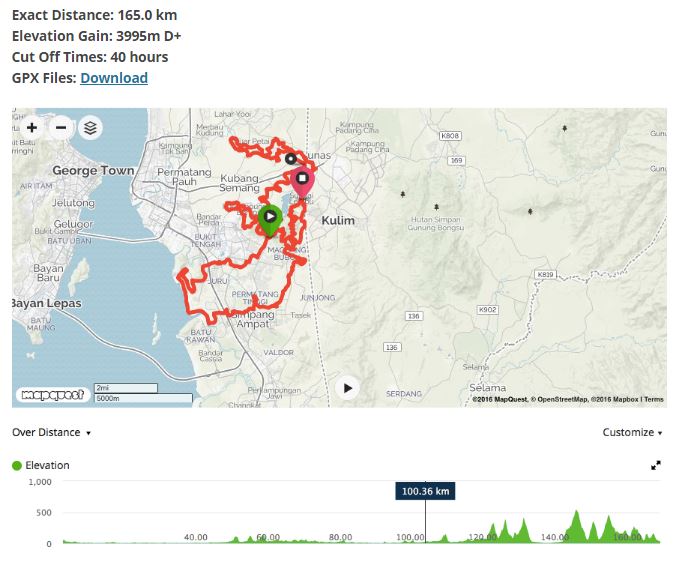Viewport: 686px width, 564px height.
Task: Zoom out of the map
Action: tap(61, 128)
